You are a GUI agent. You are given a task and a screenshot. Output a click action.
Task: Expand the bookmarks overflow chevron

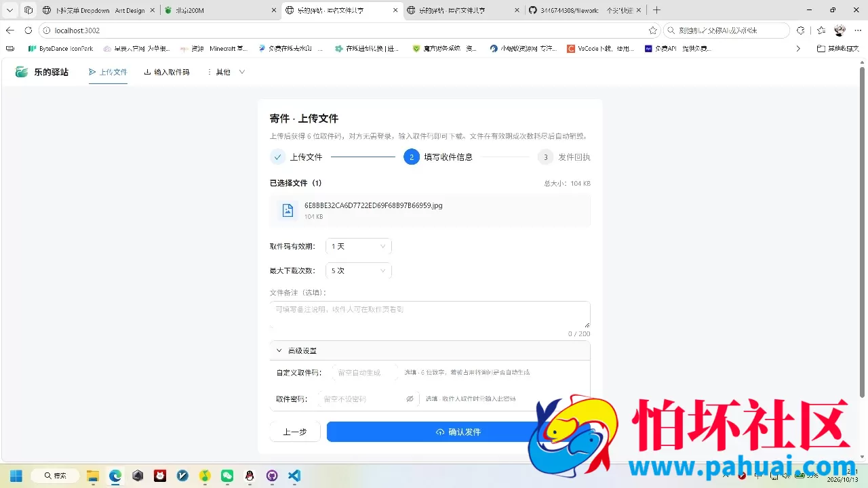tap(798, 49)
